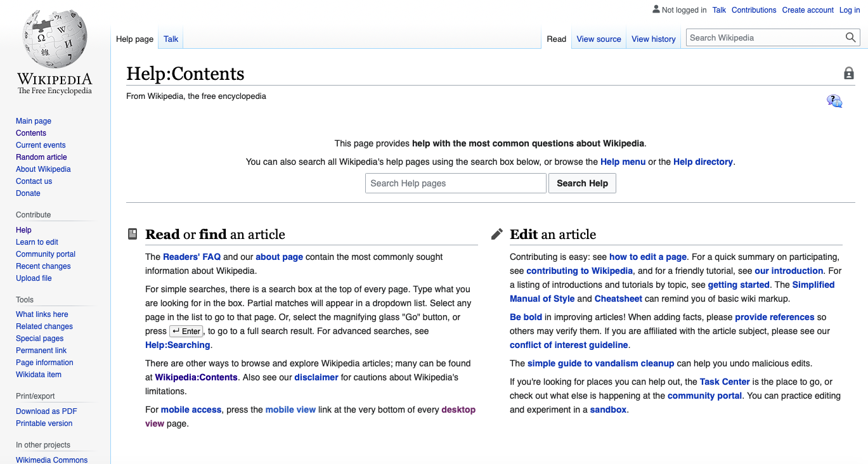Click the Search Help button
The image size is (868, 464).
582,183
